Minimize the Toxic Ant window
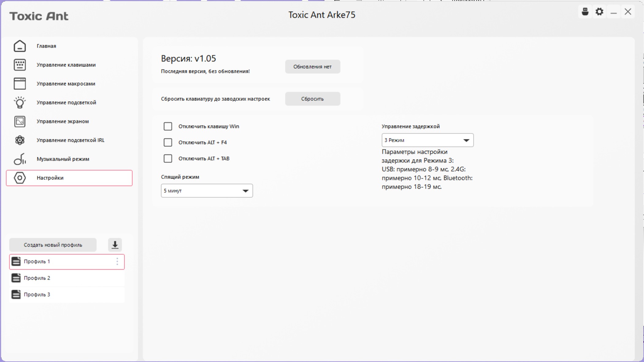Image resolution: width=644 pixels, height=362 pixels. 614,12
